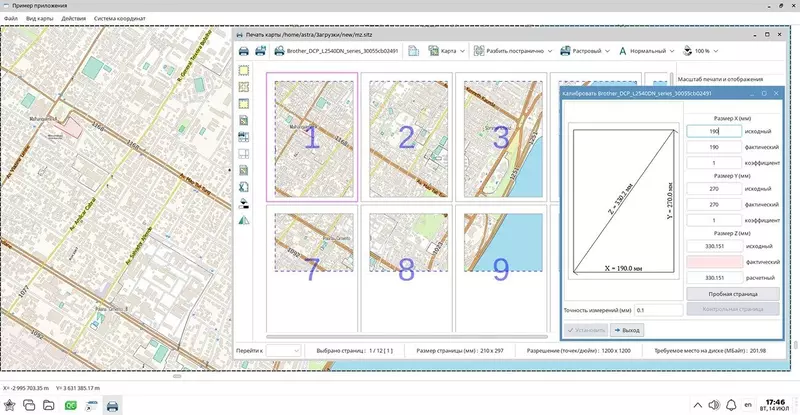Click the Размер Z расчетный field

click(x=714, y=278)
